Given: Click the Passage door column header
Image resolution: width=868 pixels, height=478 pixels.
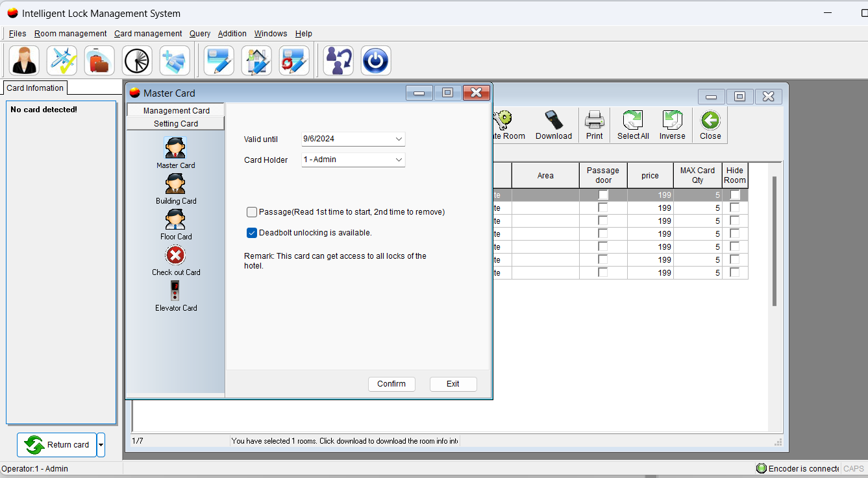Looking at the screenshot, I should pos(603,175).
